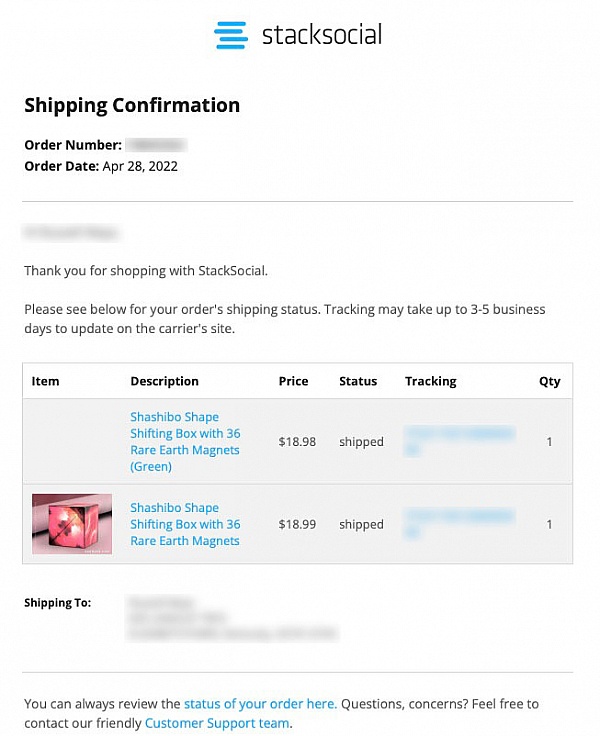Click the shipped status of $18.99 item

coord(361,524)
